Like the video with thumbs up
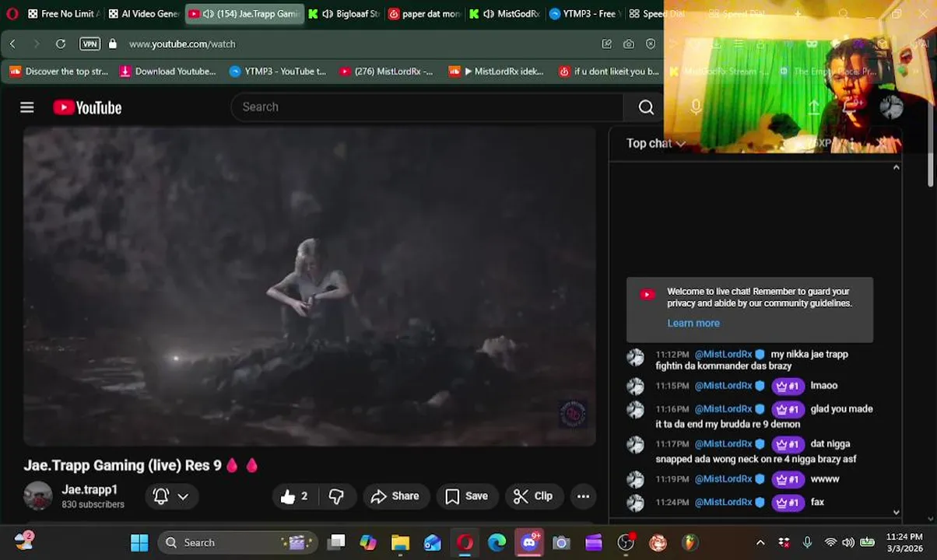Viewport: 937px width, 560px height. point(294,496)
